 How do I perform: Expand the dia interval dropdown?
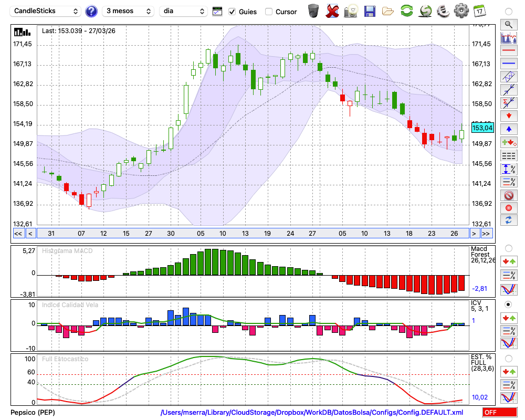tap(183, 11)
